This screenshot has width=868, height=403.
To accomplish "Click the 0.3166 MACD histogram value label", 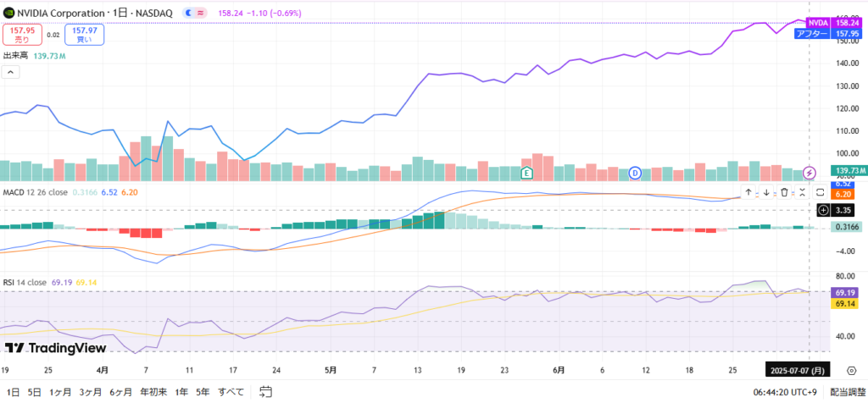I will click(847, 227).
